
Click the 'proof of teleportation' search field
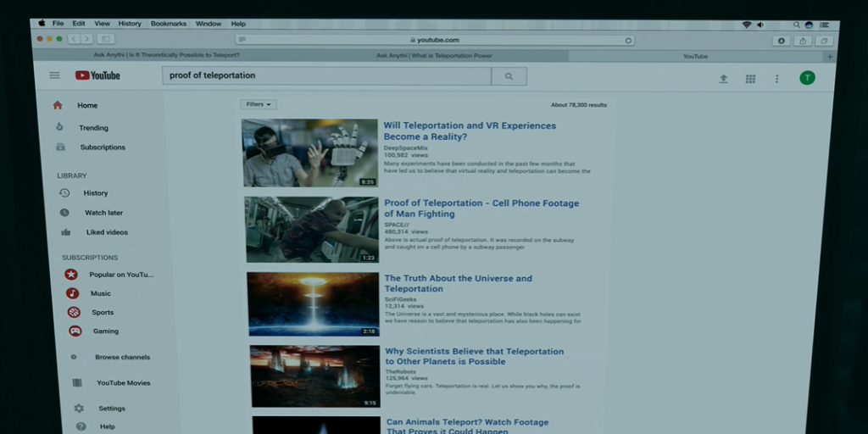pyautogui.click(x=326, y=75)
